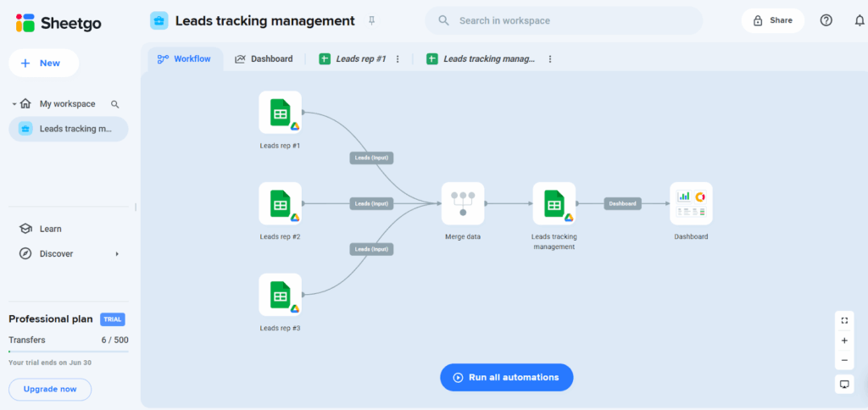Open notifications bell icon

click(860, 20)
